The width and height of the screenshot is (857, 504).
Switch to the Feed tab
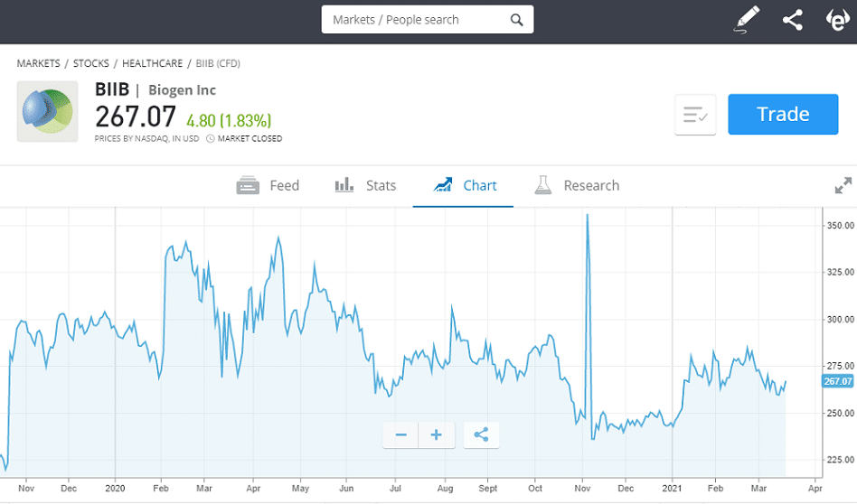point(268,186)
